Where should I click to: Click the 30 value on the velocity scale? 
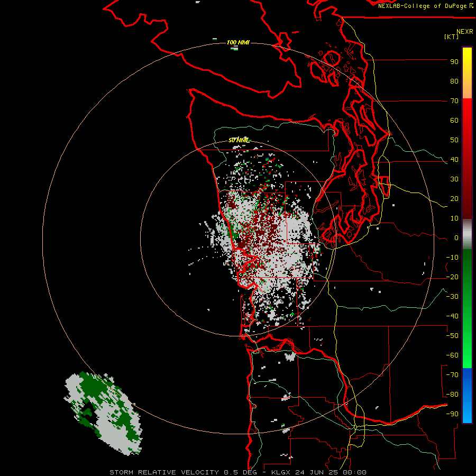[x=454, y=179]
